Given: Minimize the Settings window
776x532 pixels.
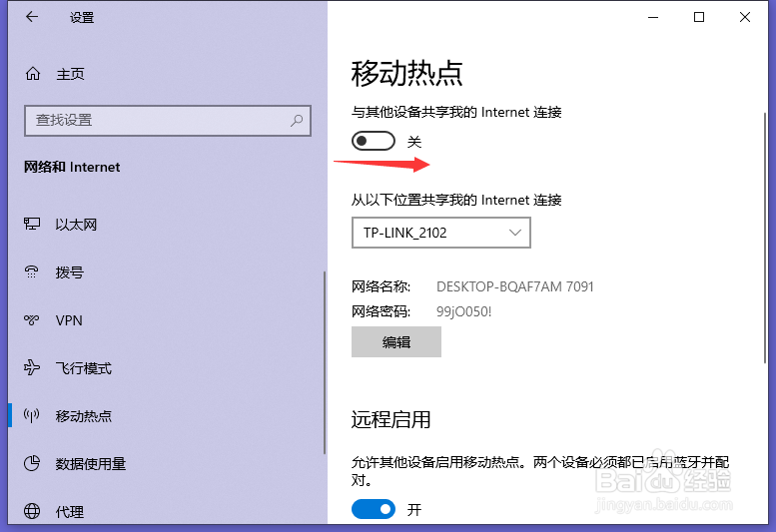Looking at the screenshot, I should [653, 17].
